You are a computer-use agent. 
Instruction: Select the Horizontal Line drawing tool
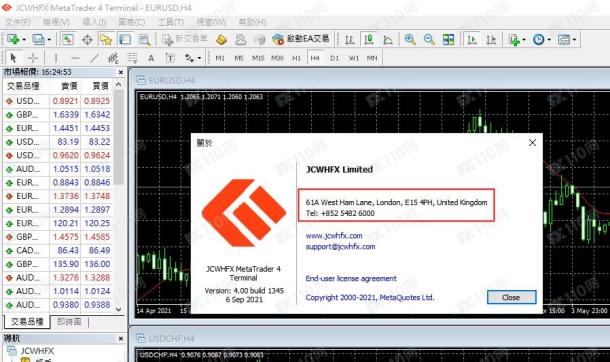pyautogui.click(x=75, y=58)
